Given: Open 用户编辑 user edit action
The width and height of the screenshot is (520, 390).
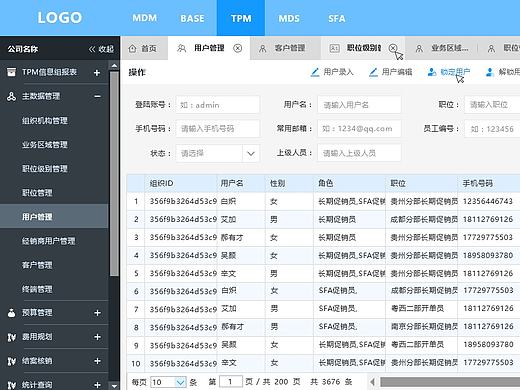Looking at the screenshot, I should click(x=391, y=72).
